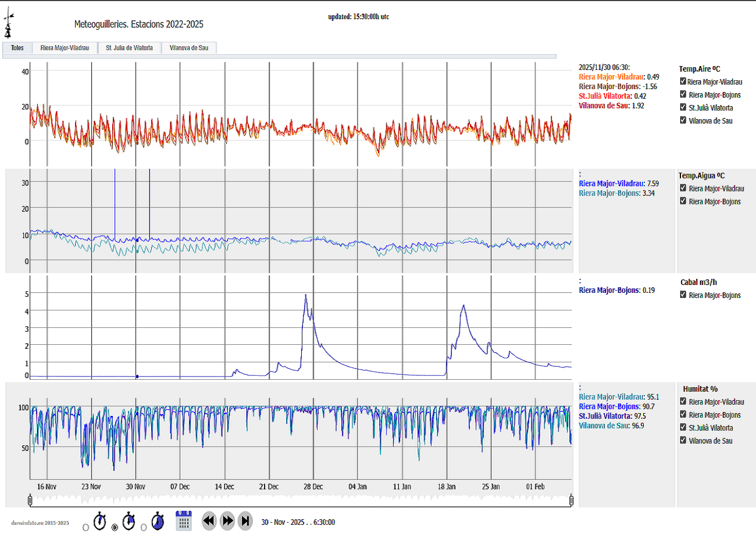Open the Riera Major-Viladrau tab
The image size is (756, 539).
65,48
